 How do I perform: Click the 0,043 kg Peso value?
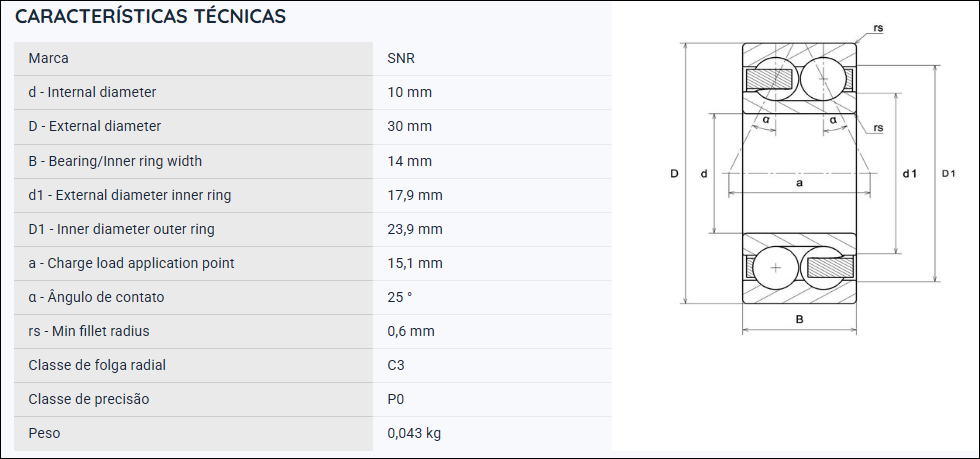[x=414, y=433]
